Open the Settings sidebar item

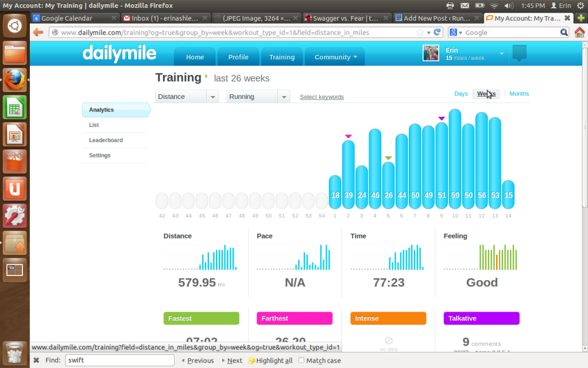tap(115, 155)
